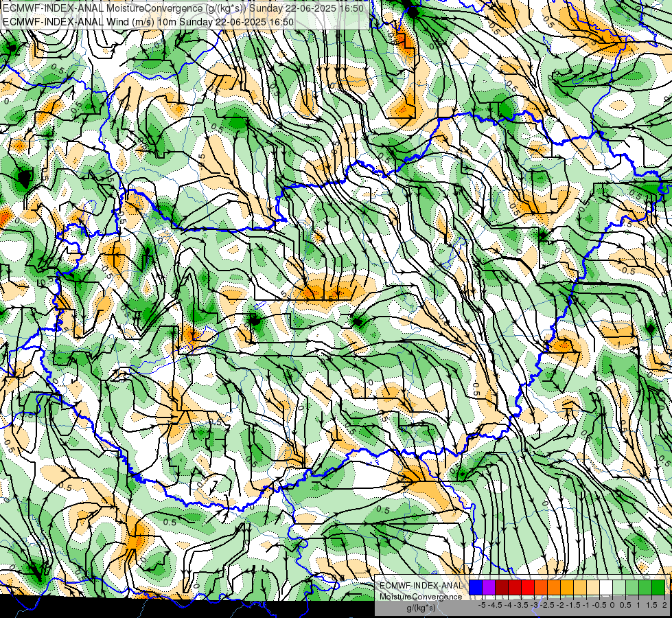Click the '-3.5' tick label in the legend
Viewport: 672px width, 618px height.
pos(521,605)
